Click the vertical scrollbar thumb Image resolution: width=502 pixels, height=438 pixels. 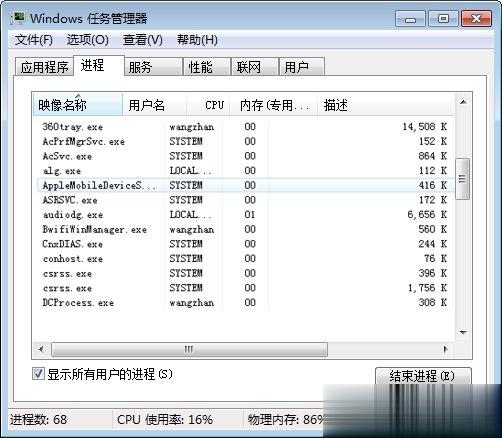463,179
